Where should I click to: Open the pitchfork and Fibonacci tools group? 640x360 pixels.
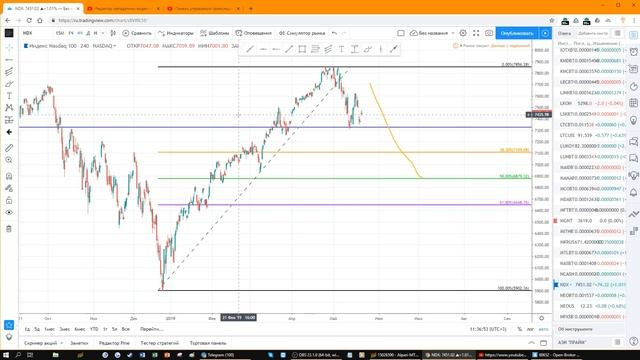[x=9, y=72]
